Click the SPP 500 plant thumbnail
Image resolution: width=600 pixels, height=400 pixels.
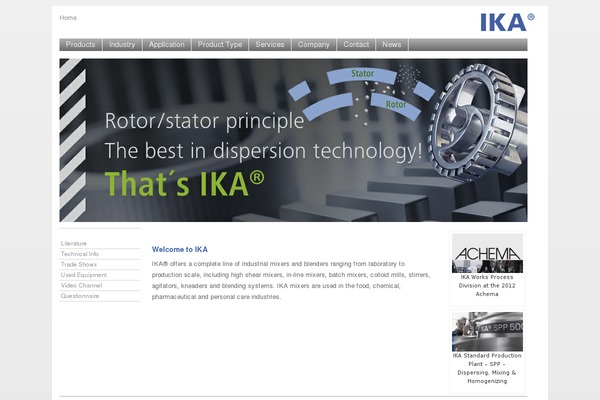point(487,331)
